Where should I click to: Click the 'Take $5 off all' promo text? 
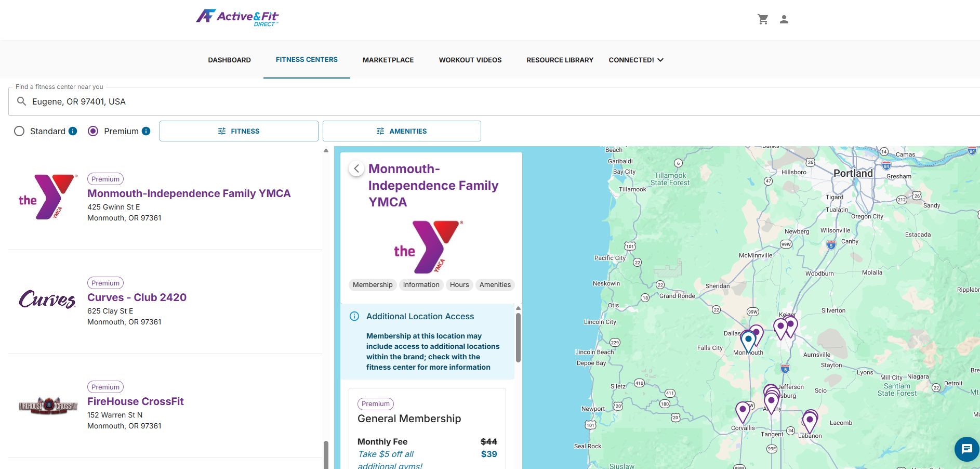point(386,454)
